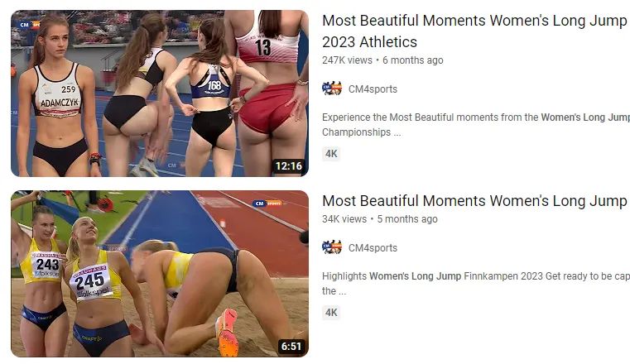Viewport: 630px width, 364px height.
Task: Open the title ending in '2023 Athletics'
Action: (x=476, y=31)
